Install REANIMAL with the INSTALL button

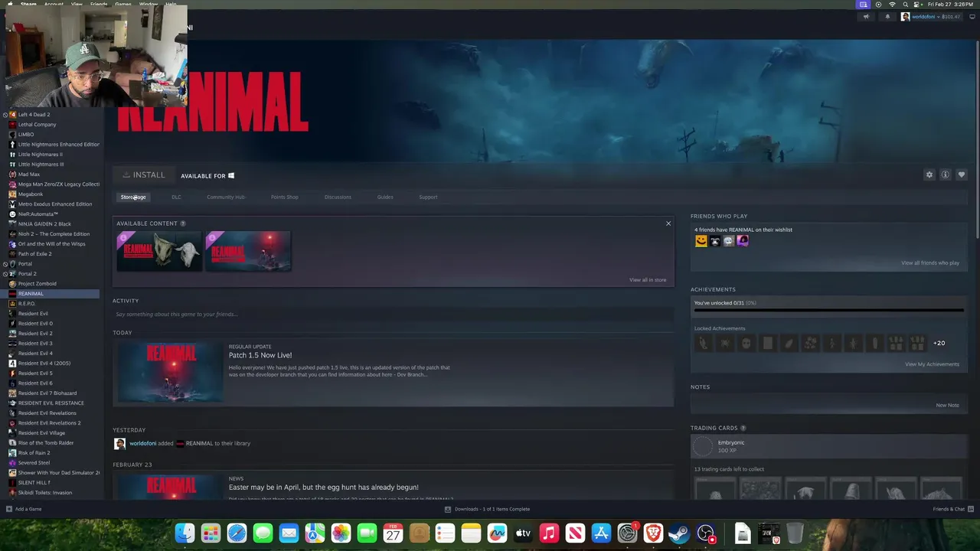pos(144,175)
